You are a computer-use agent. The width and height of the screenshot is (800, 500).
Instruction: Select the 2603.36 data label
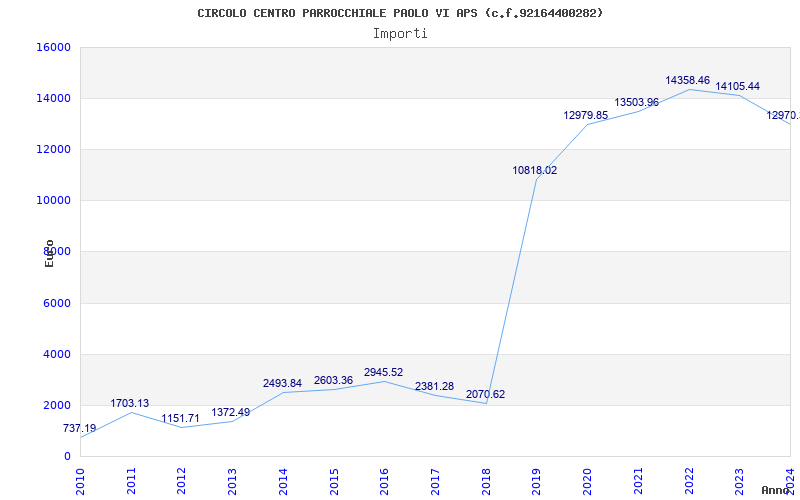pos(333,381)
